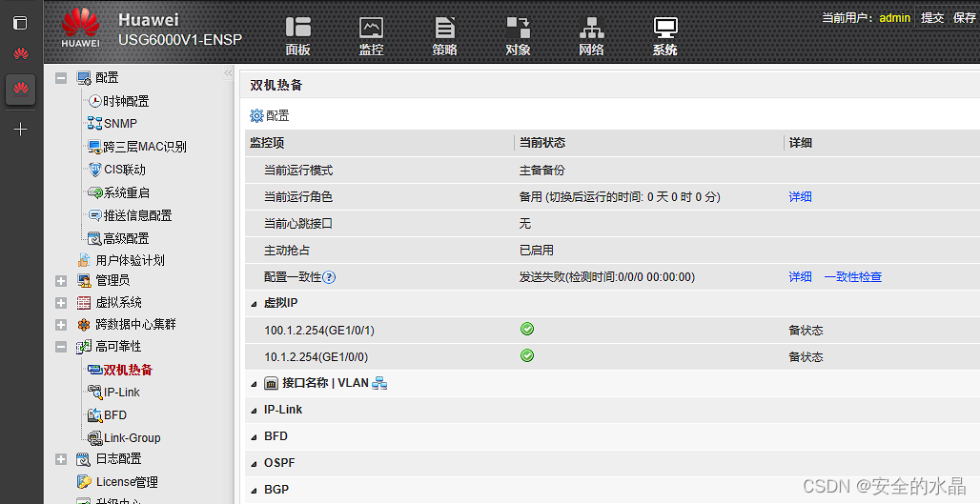Open 高级配置 in the tree
980x504 pixels.
click(x=126, y=238)
